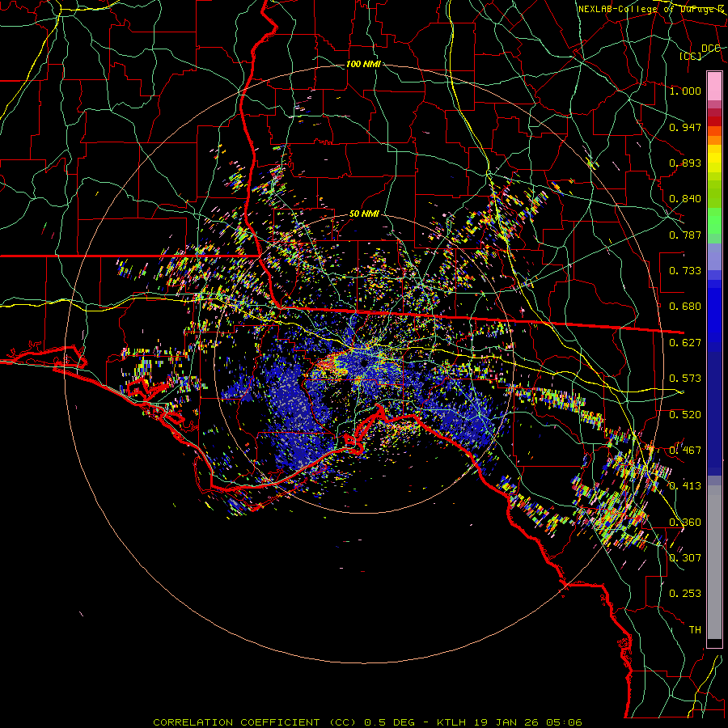Select the 50 NMI range ring label
This screenshot has width=728, height=728.
(x=364, y=214)
